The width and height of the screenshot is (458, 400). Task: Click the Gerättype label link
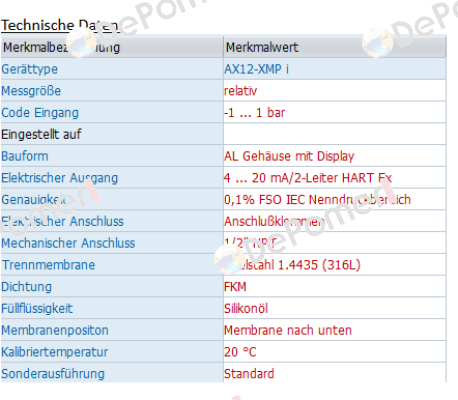(30, 69)
